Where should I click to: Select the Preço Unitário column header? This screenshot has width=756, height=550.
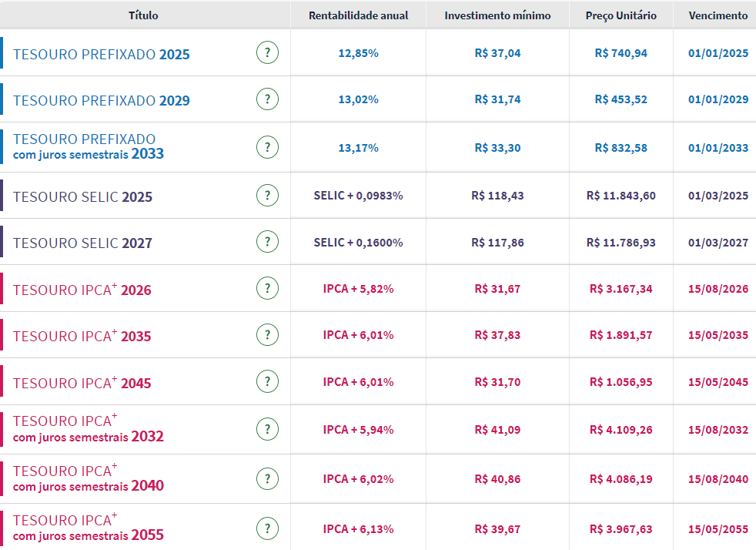point(621,15)
